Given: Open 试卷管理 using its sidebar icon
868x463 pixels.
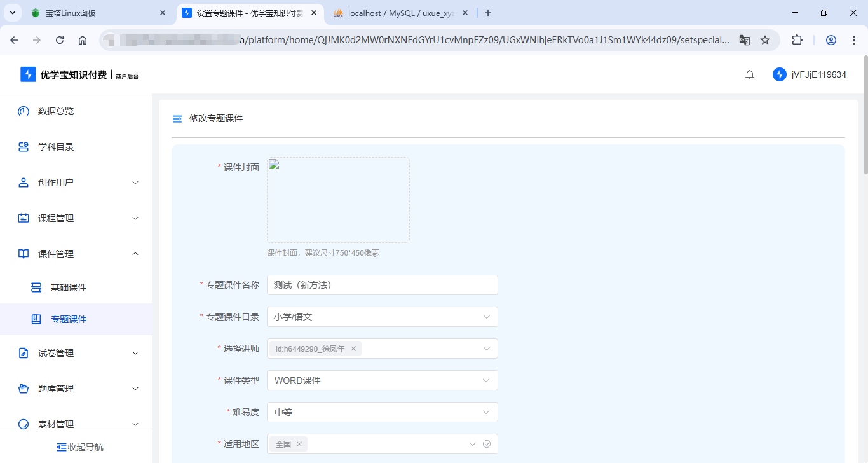Looking at the screenshot, I should coord(23,353).
